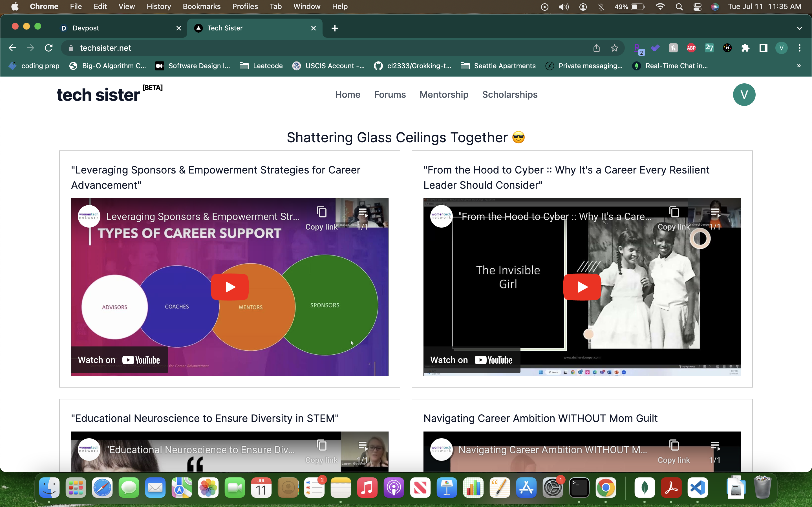Reload the techsister.net page
This screenshot has width=812, height=507.
[49, 48]
